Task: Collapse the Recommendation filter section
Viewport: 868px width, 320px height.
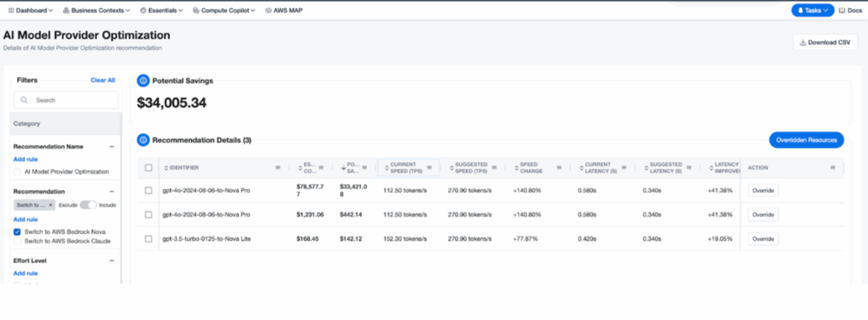Action: tap(111, 192)
